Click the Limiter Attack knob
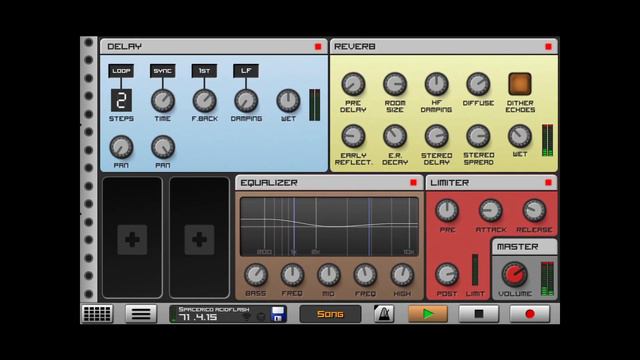 (x=490, y=211)
